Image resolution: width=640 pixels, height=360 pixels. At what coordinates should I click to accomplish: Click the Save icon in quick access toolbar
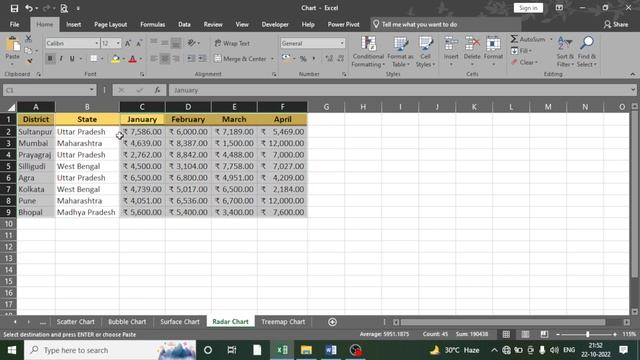[14, 8]
